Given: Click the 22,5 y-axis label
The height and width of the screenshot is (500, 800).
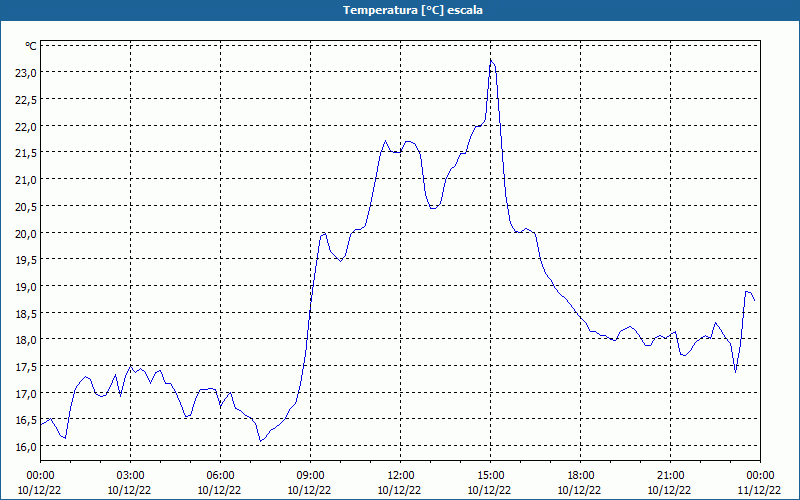Looking at the screenshot, I should (26, 99).
